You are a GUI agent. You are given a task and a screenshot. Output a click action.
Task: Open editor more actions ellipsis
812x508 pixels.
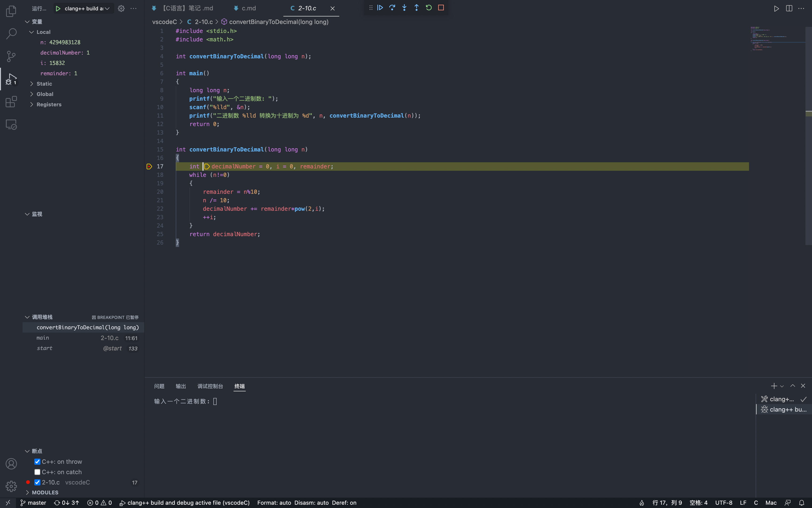(801, 8)
